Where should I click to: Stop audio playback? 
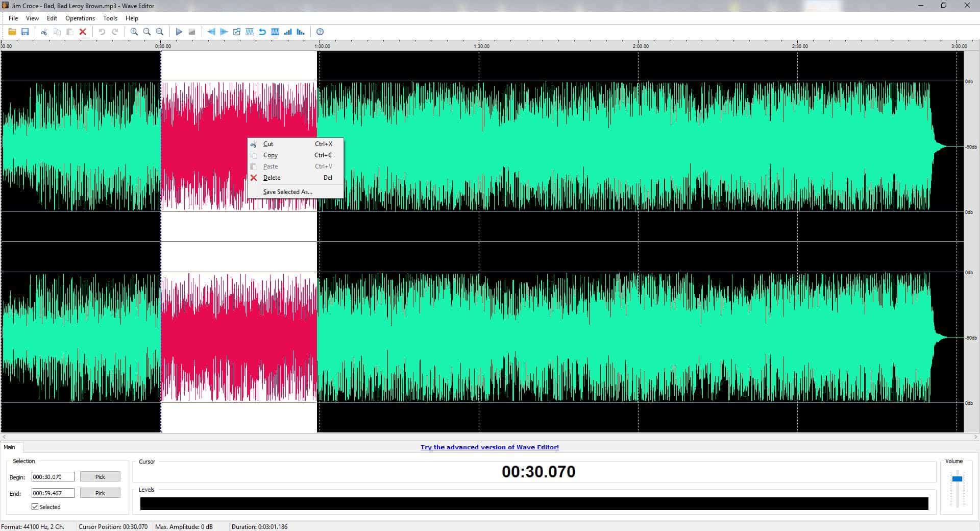(191, 32)
